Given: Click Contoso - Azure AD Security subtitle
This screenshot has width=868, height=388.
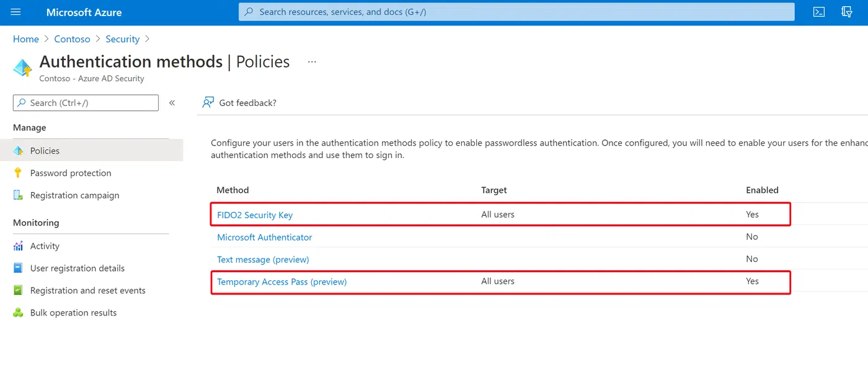Looking at the screenshot, I should (92, 79).
